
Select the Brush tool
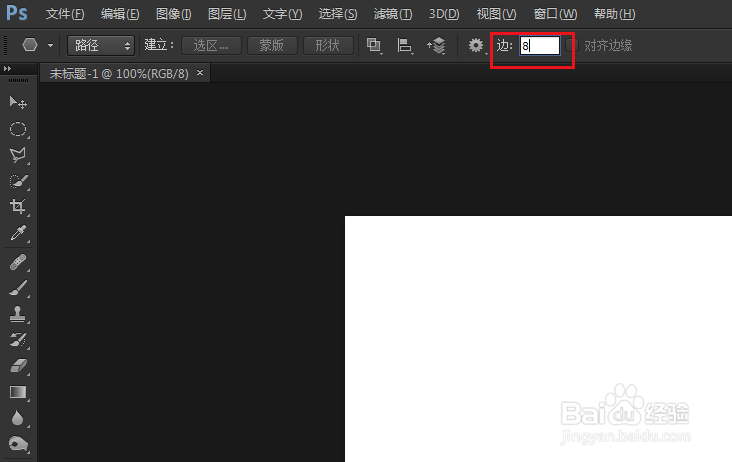coord(18,288)
